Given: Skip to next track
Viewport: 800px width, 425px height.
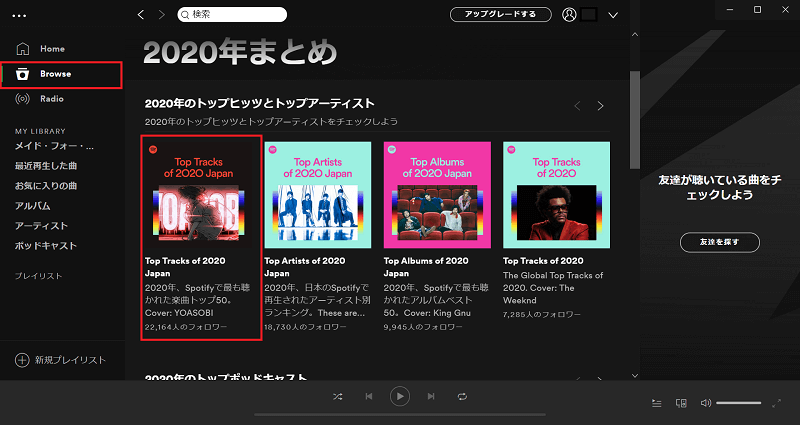Looking at the screenshot, I should pyautogui.click(x=431, y=396).
